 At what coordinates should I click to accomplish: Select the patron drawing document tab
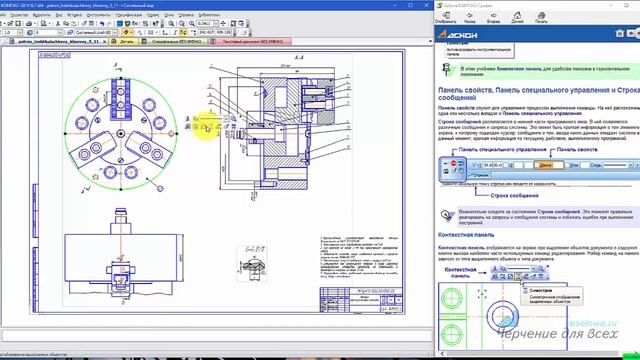click(57, 41)
